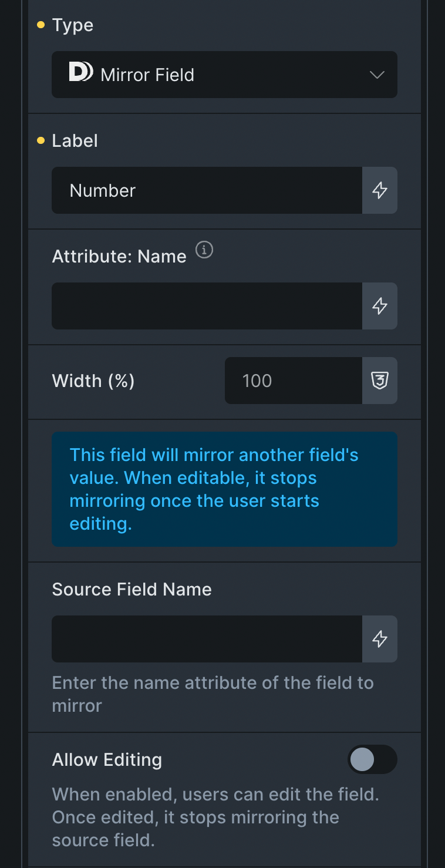Click the dynamic data icon beside the Label input
Image resolution: width=445 pixels, height=868 pixels.
(x=380, y=190)
